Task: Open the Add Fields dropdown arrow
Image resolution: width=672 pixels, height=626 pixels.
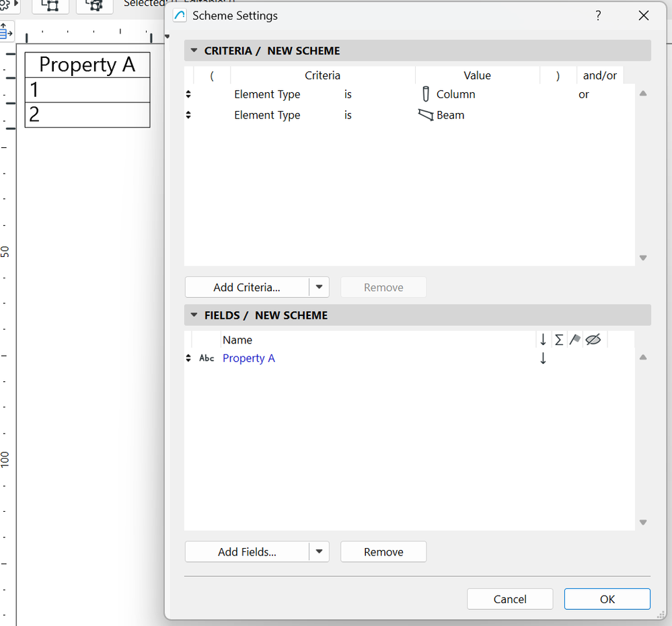Action: (319, 551)
